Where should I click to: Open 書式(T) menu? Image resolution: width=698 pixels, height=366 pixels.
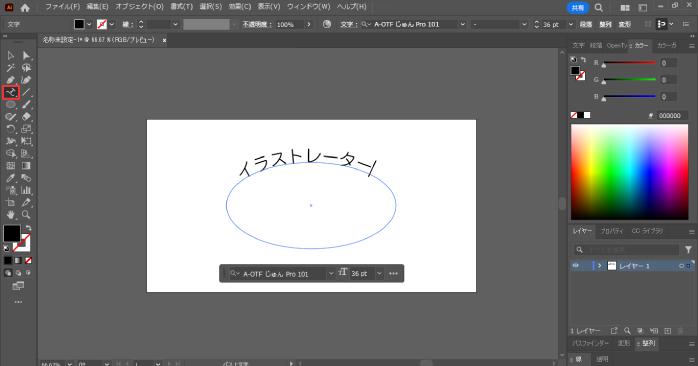(182, 7)
